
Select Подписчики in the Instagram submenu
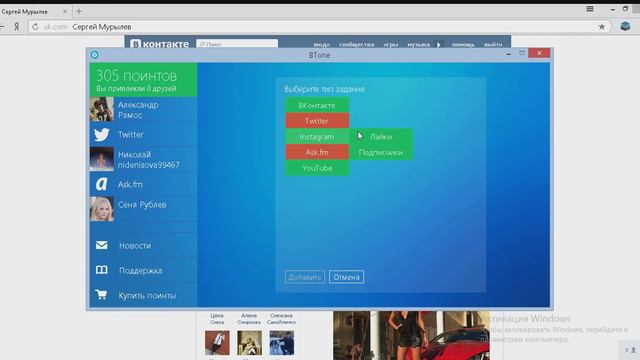[381, 152]
